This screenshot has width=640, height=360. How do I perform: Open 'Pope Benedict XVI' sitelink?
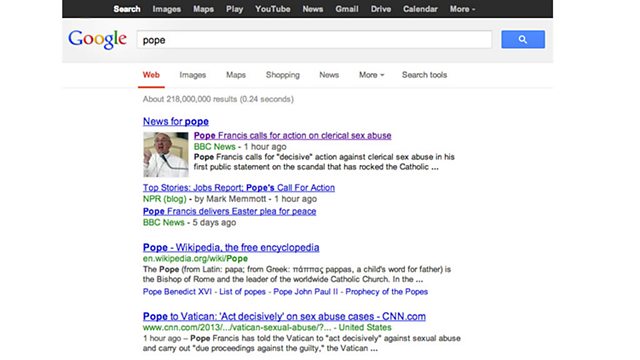point(177,292)
